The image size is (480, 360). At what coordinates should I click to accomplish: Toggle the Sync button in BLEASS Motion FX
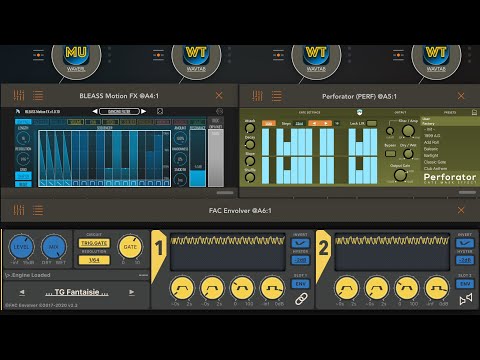tap(23, 176)
